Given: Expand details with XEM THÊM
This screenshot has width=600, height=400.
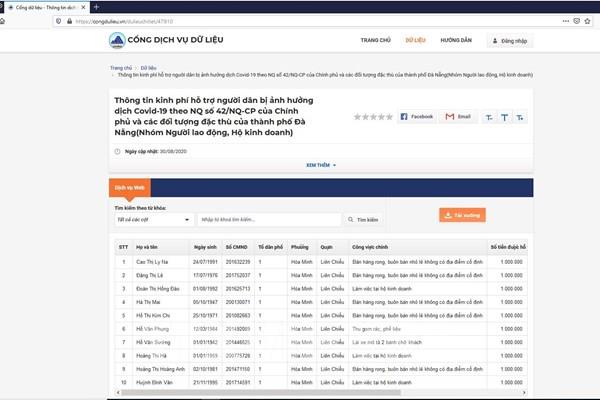Looking at the screenshot, I should 320,165.
